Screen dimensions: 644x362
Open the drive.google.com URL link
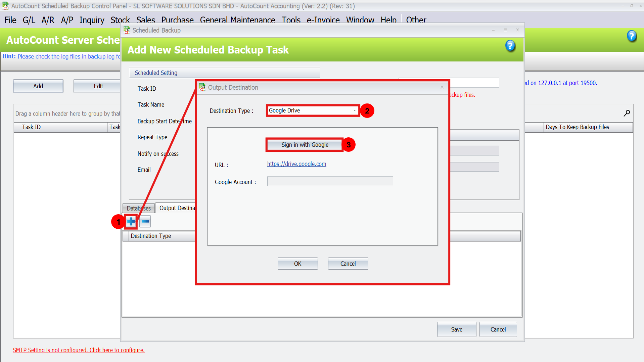[x=296, y=164]
